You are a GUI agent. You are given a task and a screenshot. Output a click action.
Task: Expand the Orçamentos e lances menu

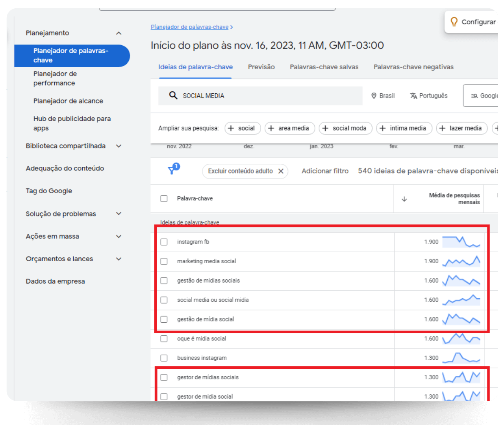coord(119,259)
